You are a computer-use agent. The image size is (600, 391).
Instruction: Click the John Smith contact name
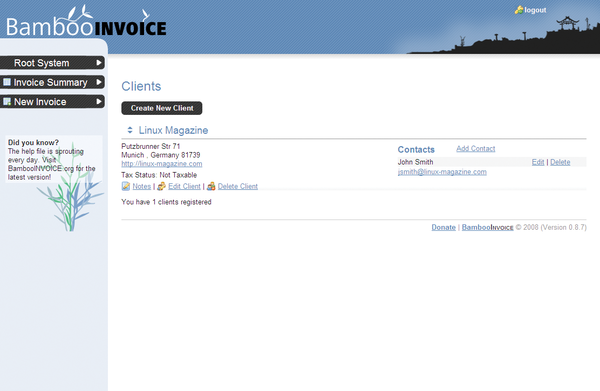pos(416,162)
